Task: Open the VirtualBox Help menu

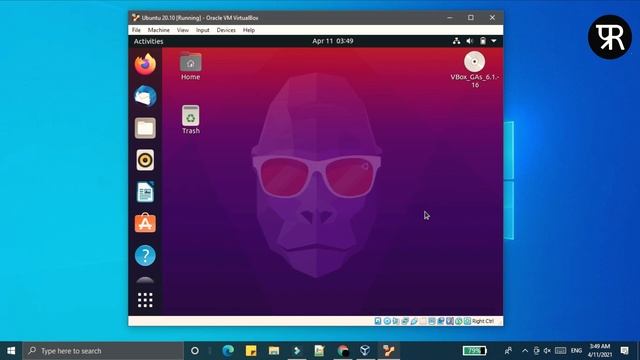Action: [249, 30]
